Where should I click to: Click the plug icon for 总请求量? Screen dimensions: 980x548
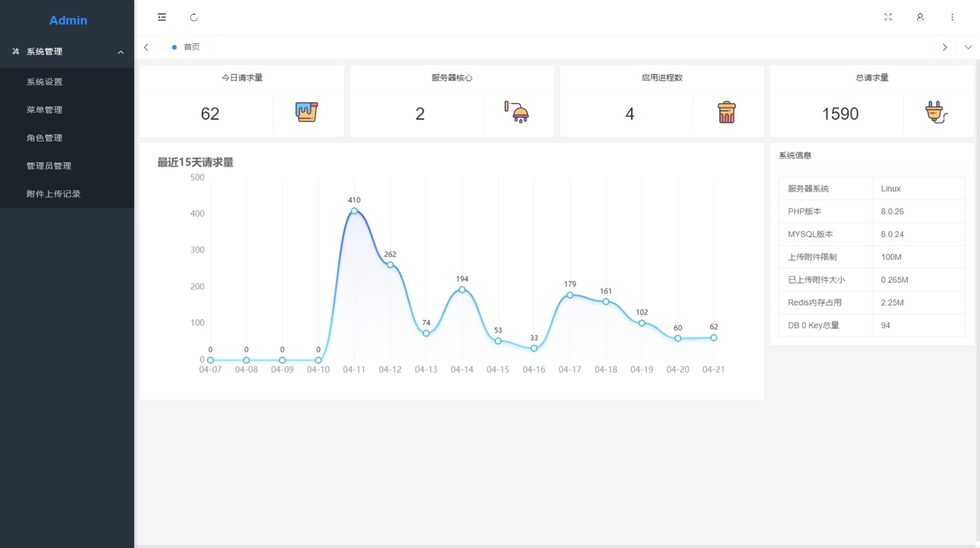tap(936, 112)
